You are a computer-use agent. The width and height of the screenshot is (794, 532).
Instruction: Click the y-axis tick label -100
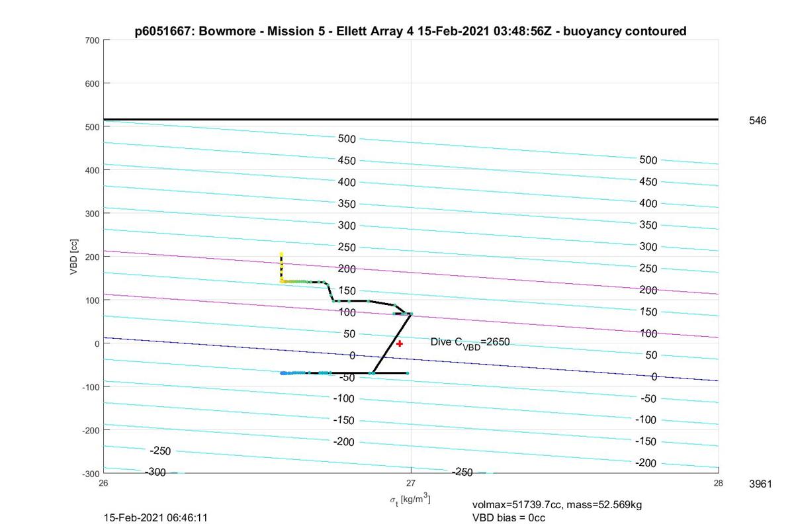91,386
